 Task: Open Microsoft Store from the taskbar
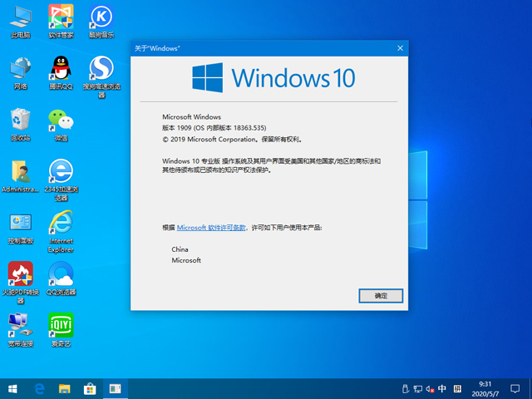click(90, 389)
